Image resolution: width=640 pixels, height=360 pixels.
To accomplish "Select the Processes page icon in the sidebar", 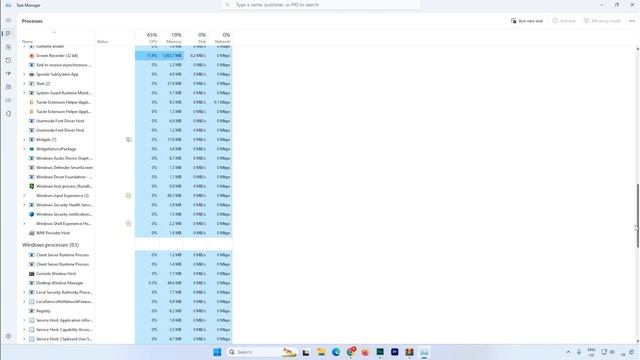I will pyautogui.click(x=8, y=33).
